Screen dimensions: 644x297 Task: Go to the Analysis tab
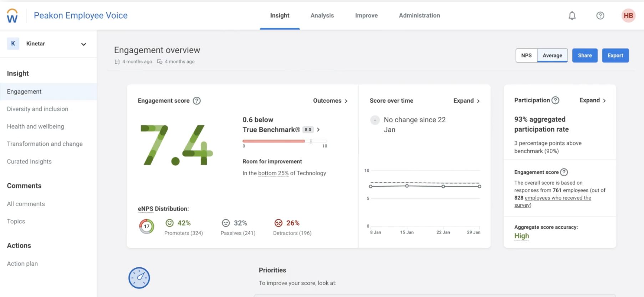coord(322,15)
